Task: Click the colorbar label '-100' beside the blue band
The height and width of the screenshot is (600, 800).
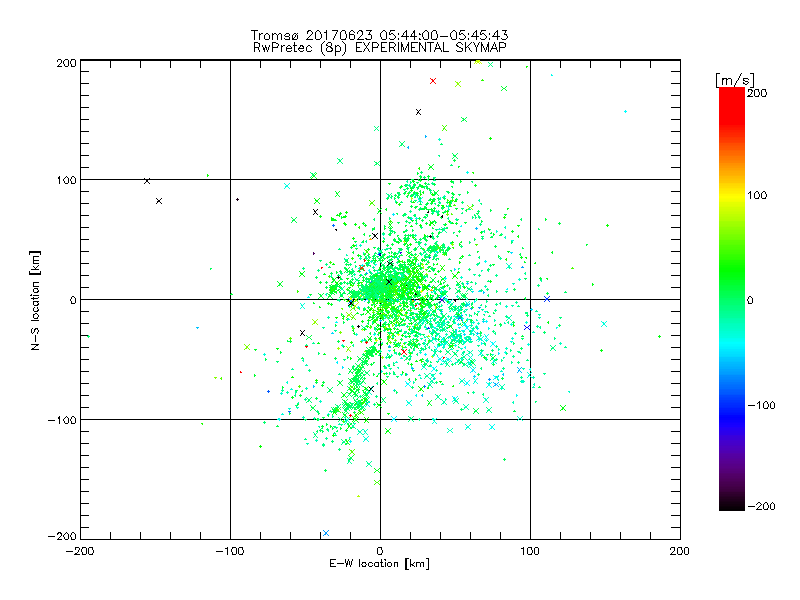Action: point(761,405)
